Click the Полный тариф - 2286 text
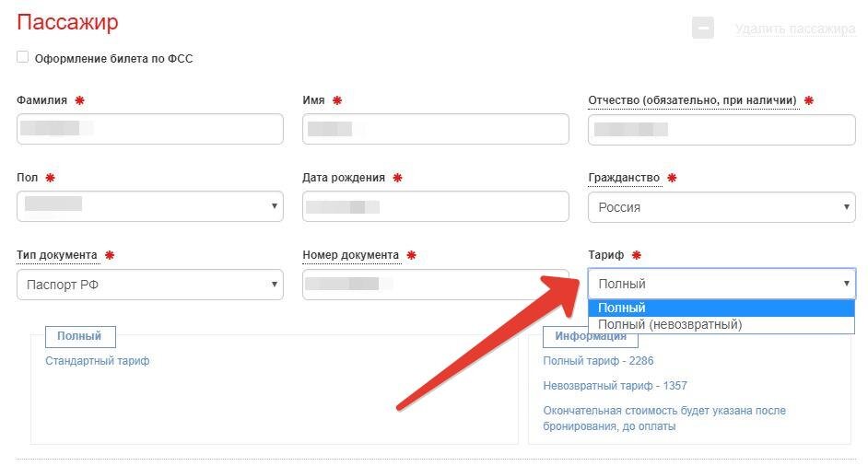Viewport: 868px width, 466px height. click(x=598, y=361)
